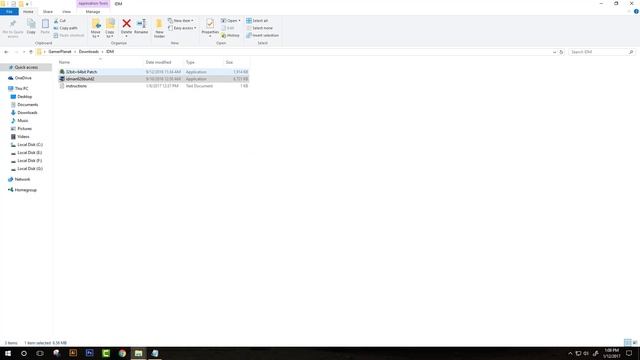Click Invert selection in the ribbon

[x=262, y=36]
